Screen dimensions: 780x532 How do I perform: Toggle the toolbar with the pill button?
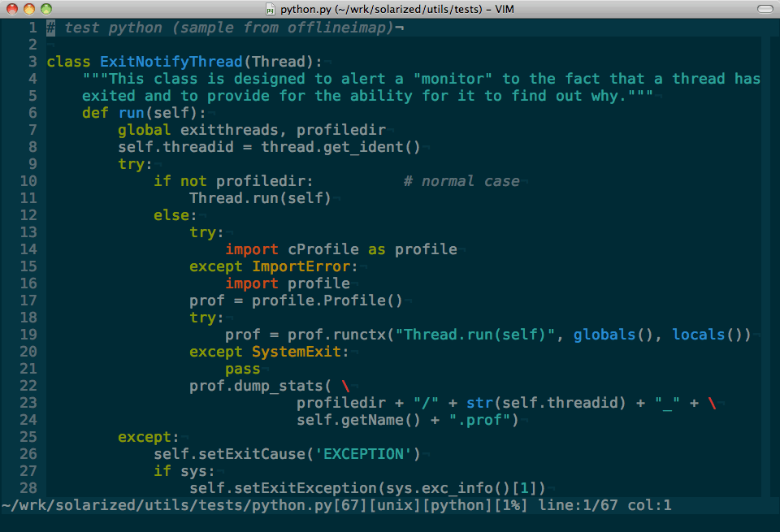click(765, 10)
